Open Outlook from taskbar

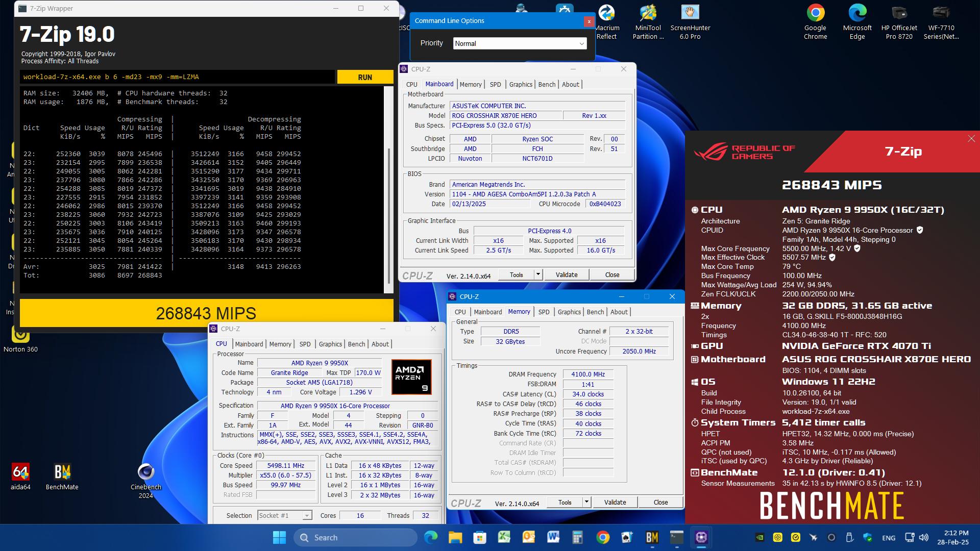point(529,537)
